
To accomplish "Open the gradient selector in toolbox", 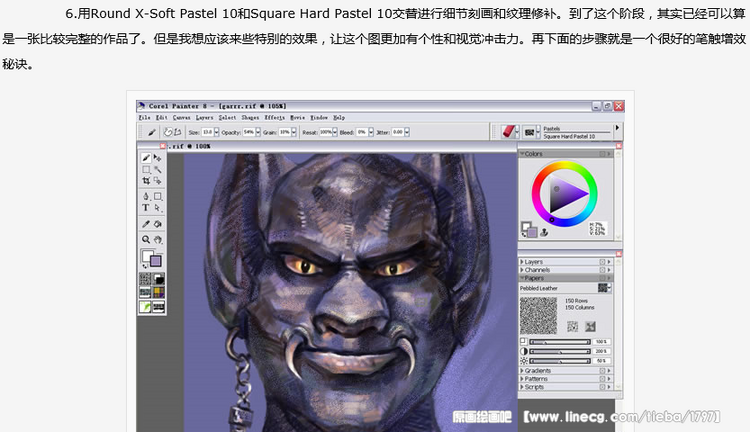I will pos(158,278).
